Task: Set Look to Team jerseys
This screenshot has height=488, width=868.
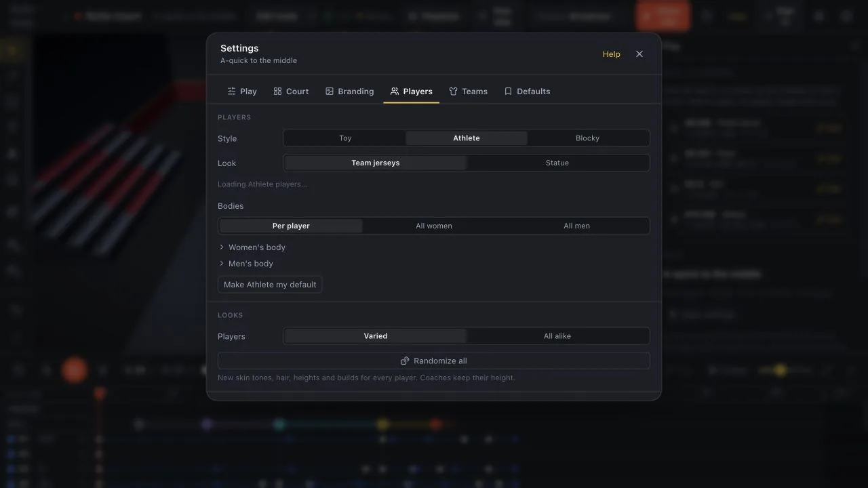Action: (375, 163)
